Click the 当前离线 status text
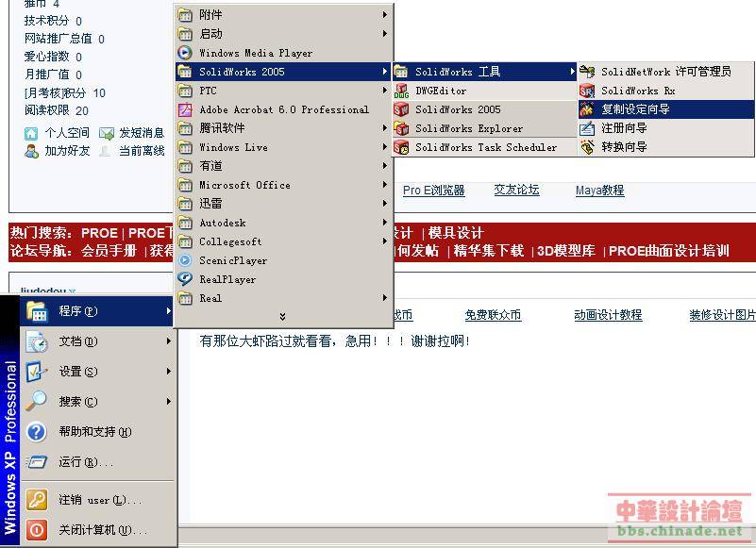The height and width of the screenshot is (548, 756). (142, 151)
